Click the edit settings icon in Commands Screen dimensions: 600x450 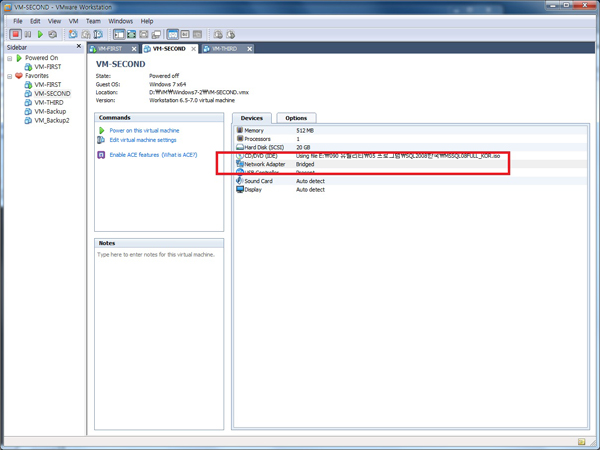tap(101, 140)
